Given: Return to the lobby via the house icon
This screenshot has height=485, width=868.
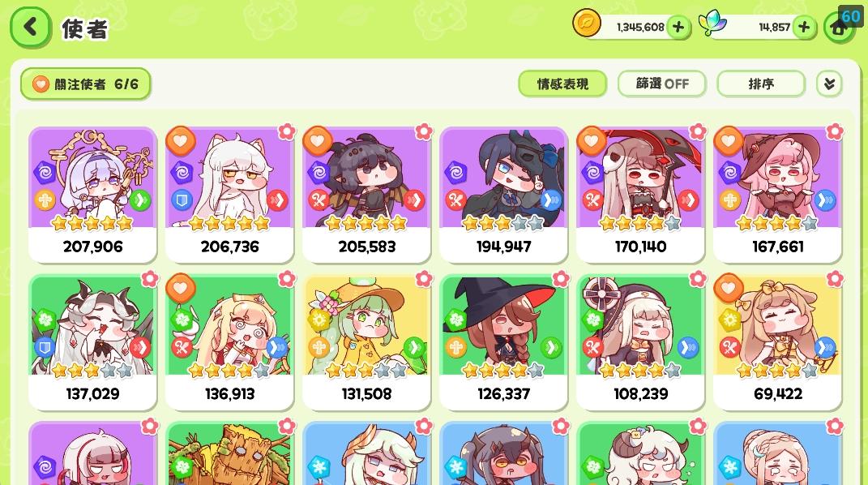Looking at the screenshot, I should pyautogui.click(x=839, y=28).
